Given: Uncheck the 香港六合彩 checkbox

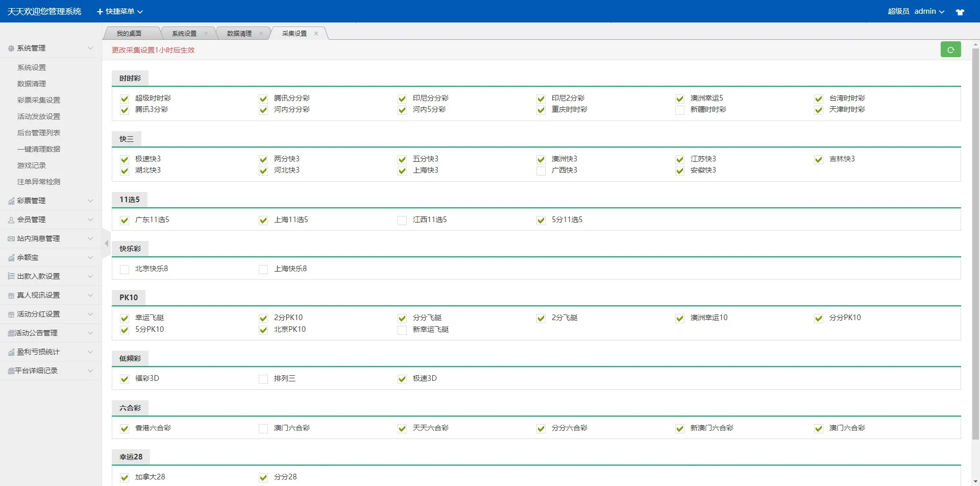Looking at the screenshot, I should [124, 429].
